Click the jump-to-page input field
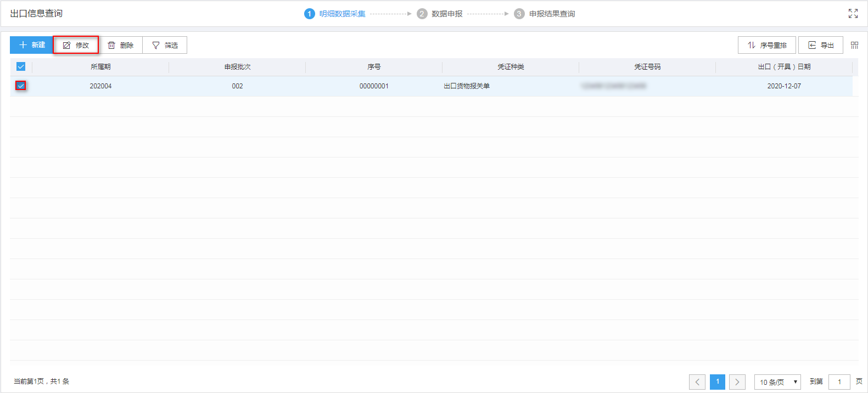 839,382
